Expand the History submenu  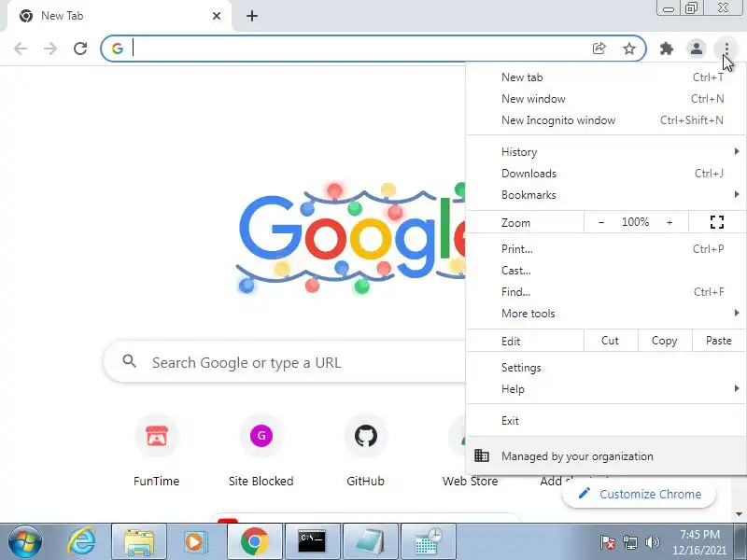point(606,152)
